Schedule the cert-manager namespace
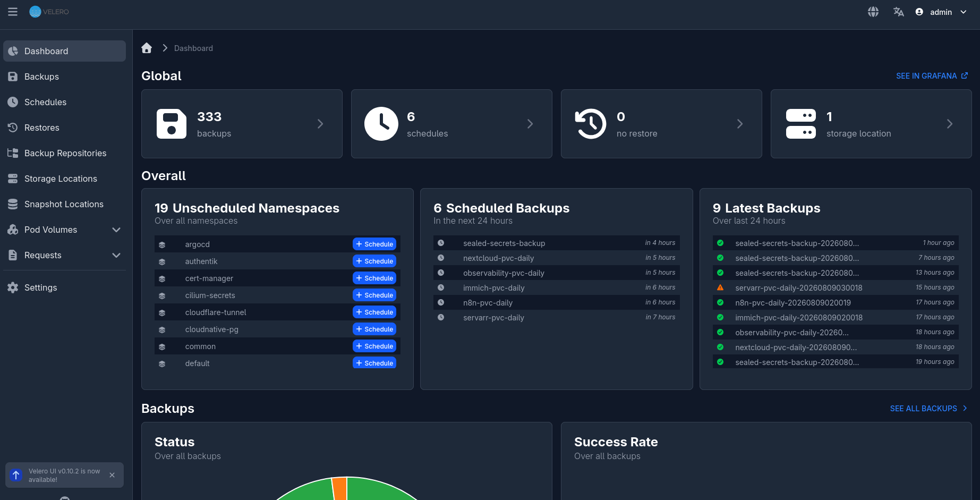This screenshot has height=500, width=980. (x=374, y=278)
